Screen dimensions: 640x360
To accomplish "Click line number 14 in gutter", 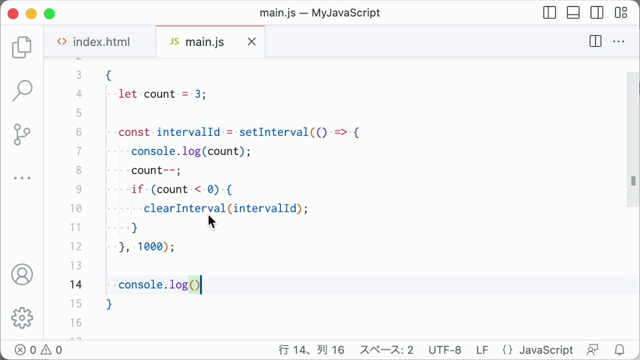I will pyautogui.click(x=76, y=284).
